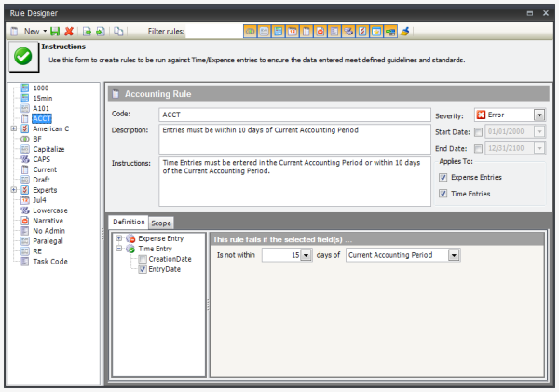
Task: Enable the Start Date checkbox
Action: pyautogui.click(x=478, y=131)
